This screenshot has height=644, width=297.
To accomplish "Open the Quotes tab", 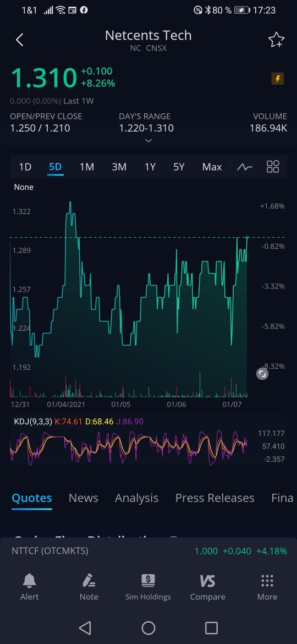I will pyautogui.click(x=31, y=498).
